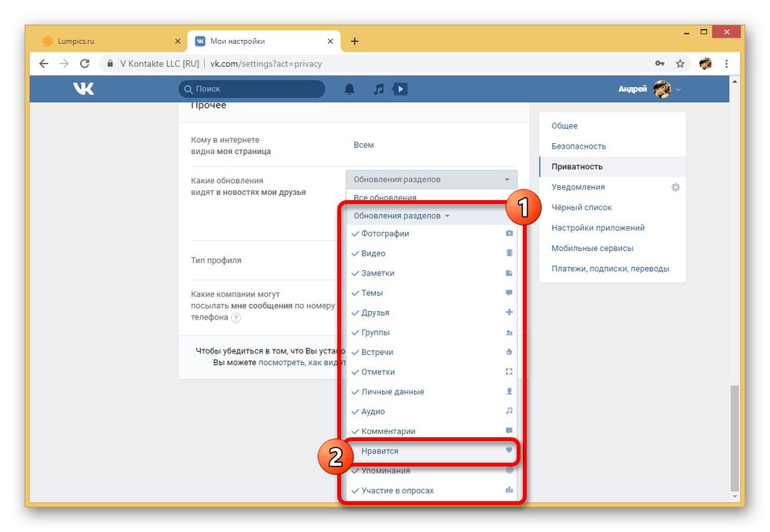Expand the Обновления разделов sub-list arrow
The width and height of the screenshot is (770, 532).
coord(447,216)
